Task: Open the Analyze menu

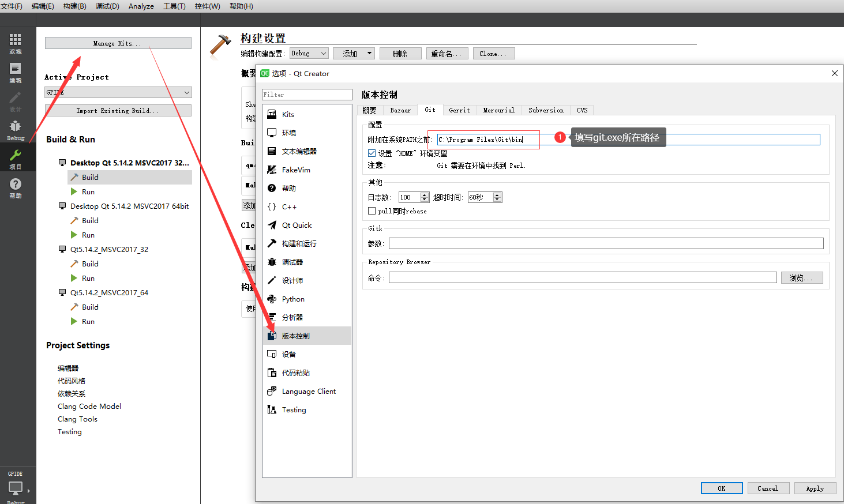Action: pyautogui.click(x=141, y=6)
